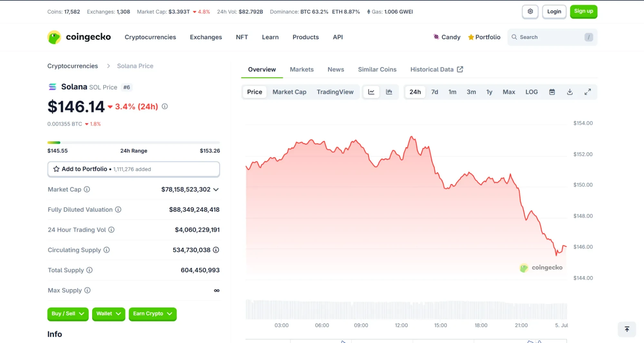
Task: Click the 1,308 exchanges count link
Action: point(123,12)
